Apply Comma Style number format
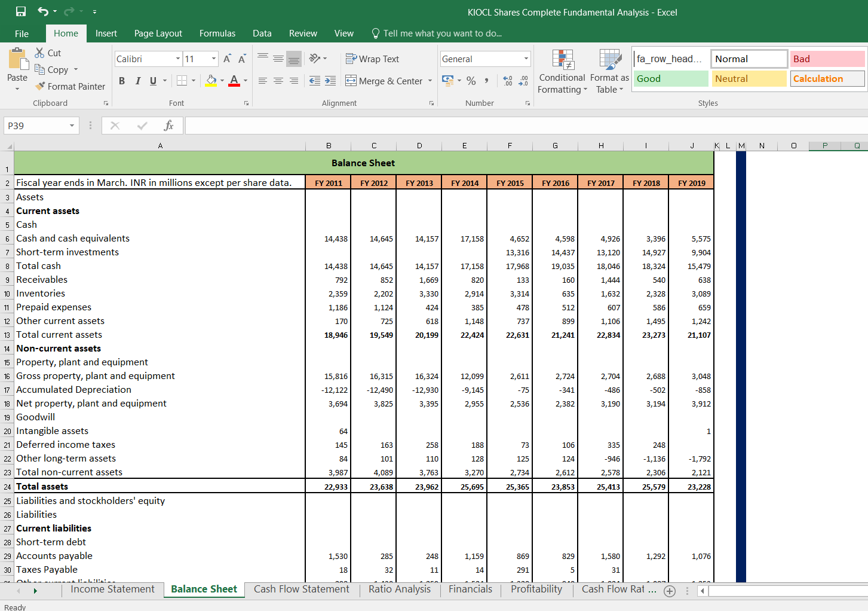Screen dimensions: 868x611 [x=487, y=81]
